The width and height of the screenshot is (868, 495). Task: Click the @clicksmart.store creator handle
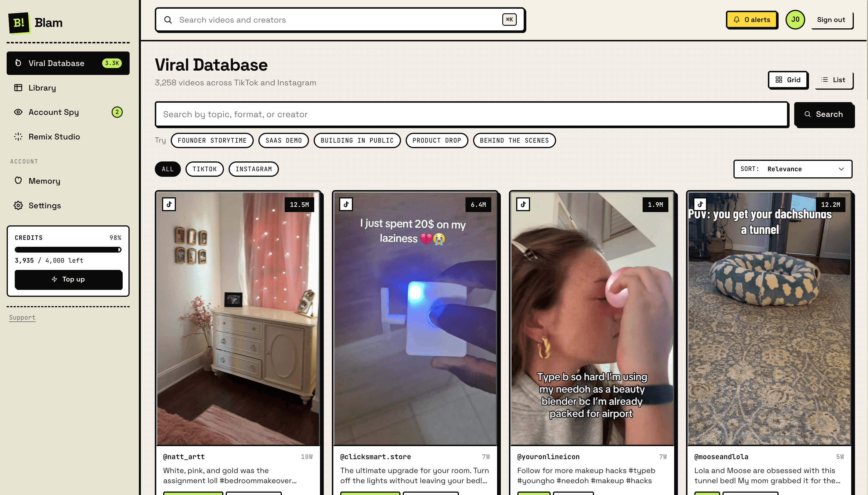pyautogui.click(x=376, y=457)
